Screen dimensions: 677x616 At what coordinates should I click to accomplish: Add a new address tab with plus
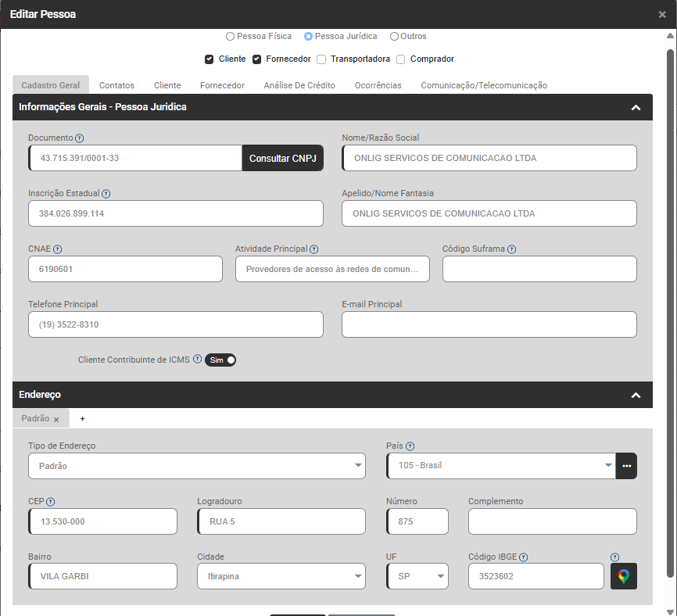pos(82,419)
